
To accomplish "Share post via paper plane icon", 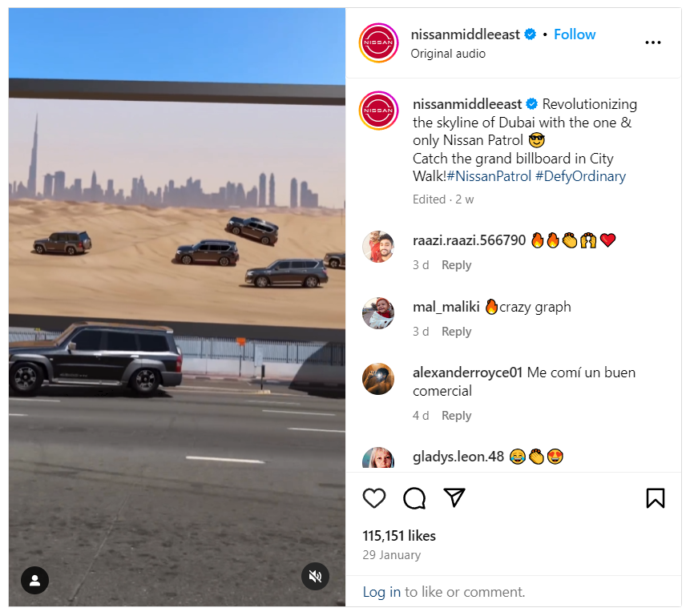I will (454, 497).
